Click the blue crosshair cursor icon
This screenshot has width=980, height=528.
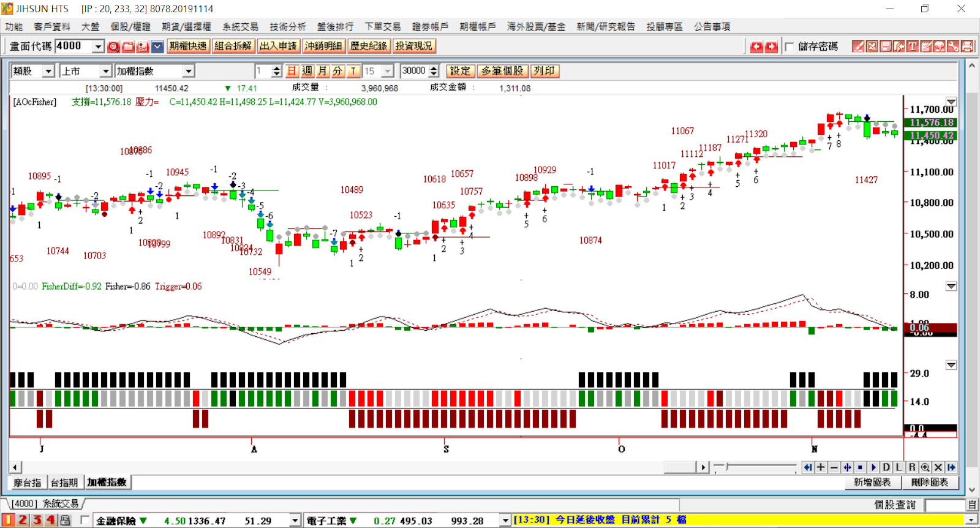coord(847,467)
